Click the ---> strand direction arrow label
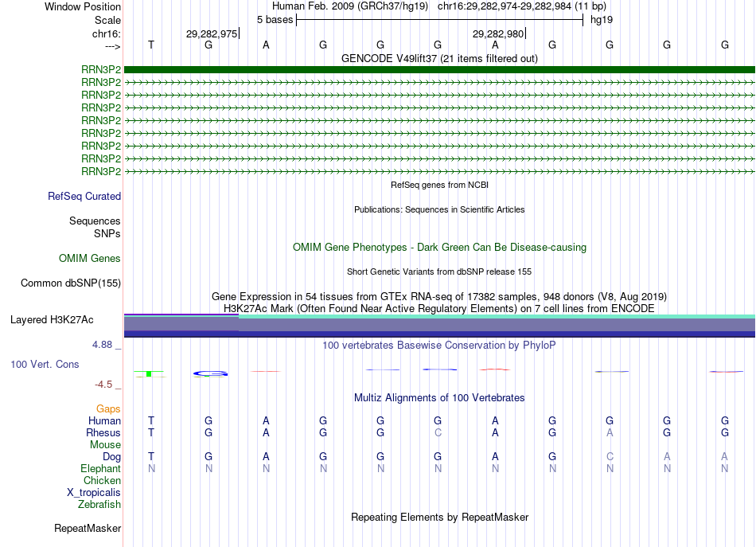 pos(113,46)
